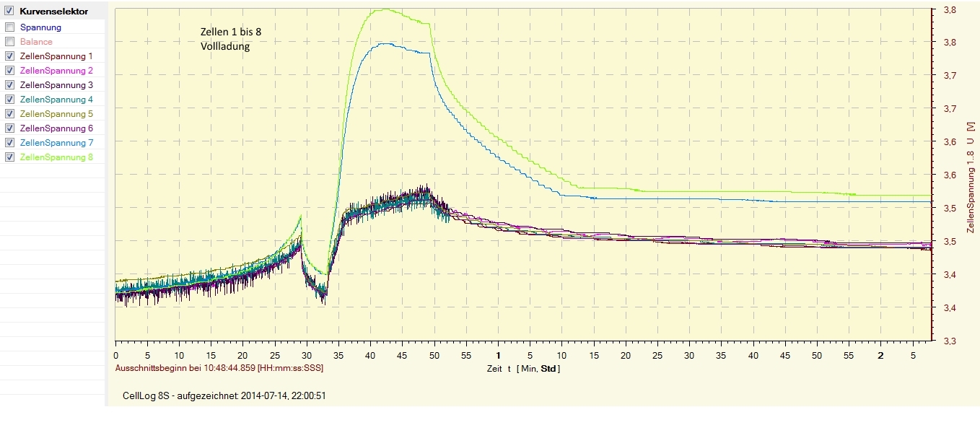Click the "Zeit t [Min, Std]" axis title
This screenshot has height=433, width=980.
point(523,369)
